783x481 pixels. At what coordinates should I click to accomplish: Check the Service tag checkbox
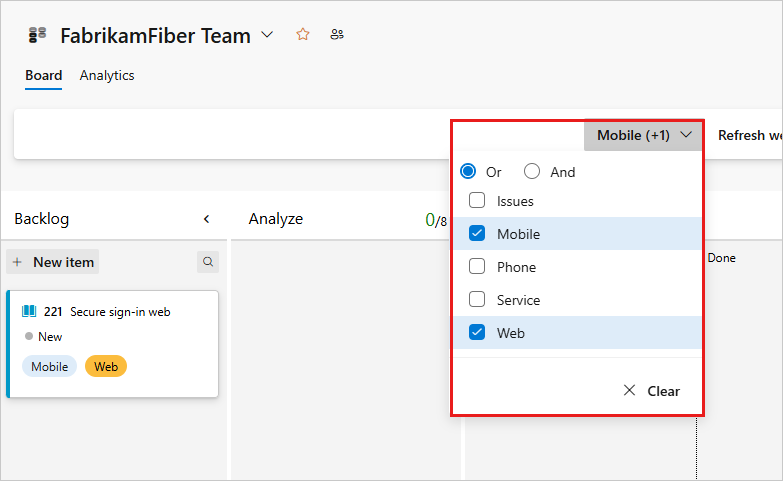pos(477,299)
